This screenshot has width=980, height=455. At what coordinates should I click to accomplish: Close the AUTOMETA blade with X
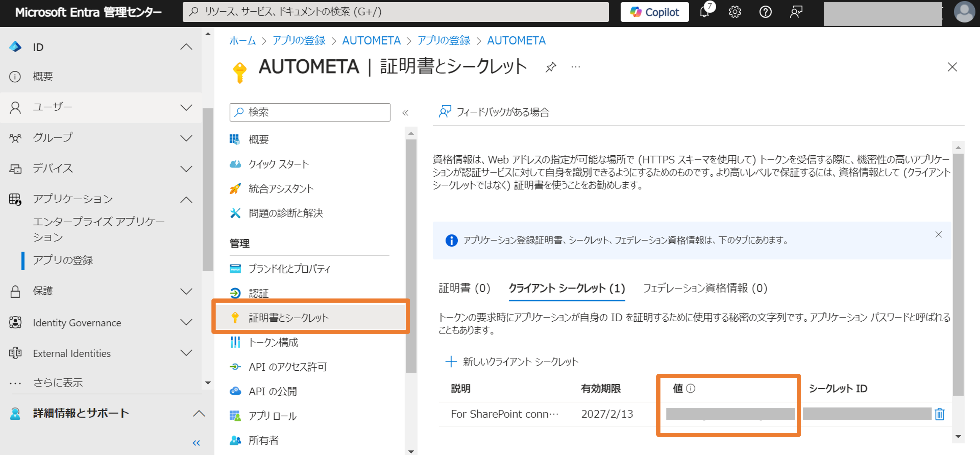(952, 67)
